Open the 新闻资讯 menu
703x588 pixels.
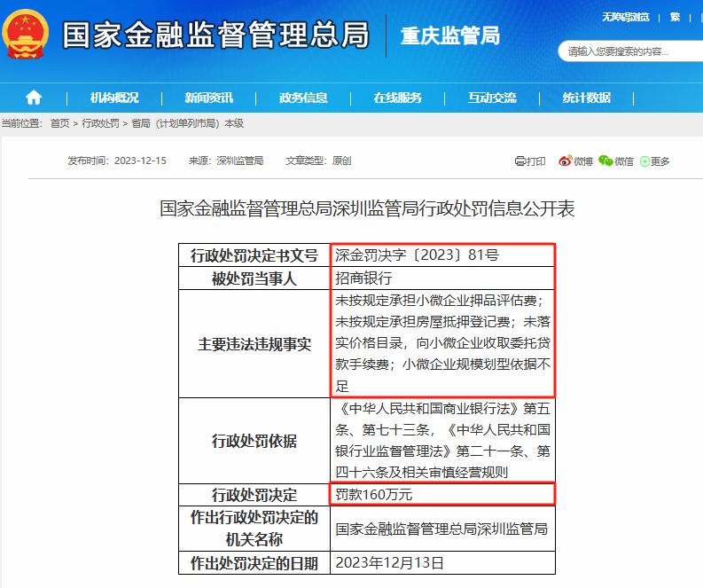(x=209, y=98)
